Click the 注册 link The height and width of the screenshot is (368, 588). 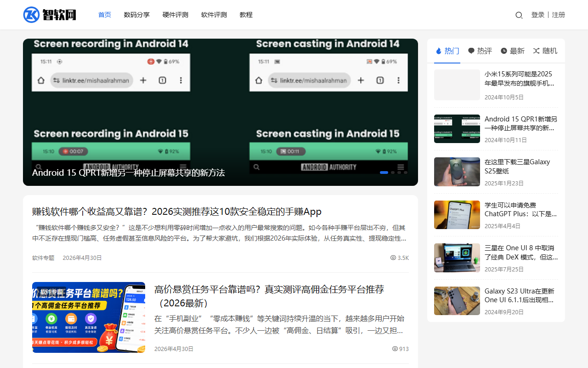pos(559,15)
